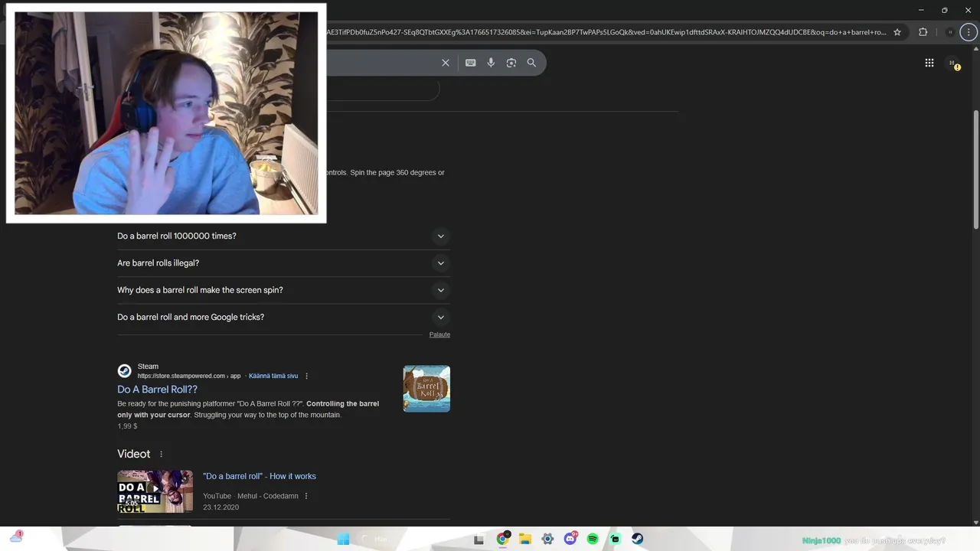The height and width of the screenshot is (551, 980).
Task: Open Settings gear on the taskbar
Action: pos(547,539)
